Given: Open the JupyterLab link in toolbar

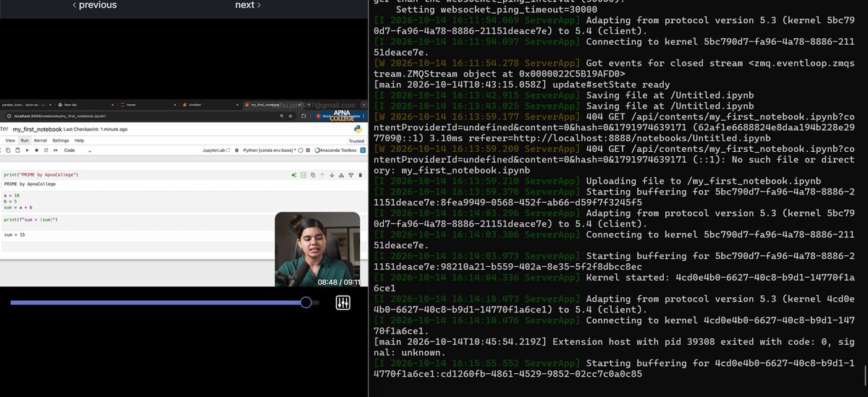Looking at the screenshot, I should 216,150.
